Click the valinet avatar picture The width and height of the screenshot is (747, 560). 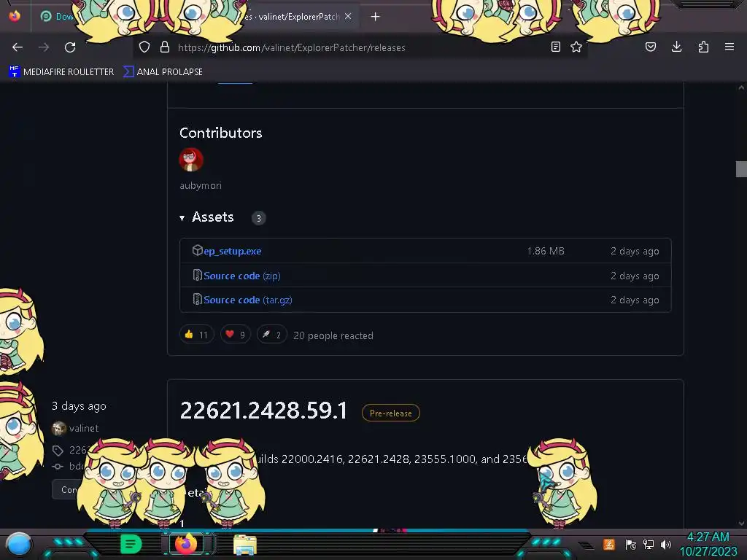58,429
